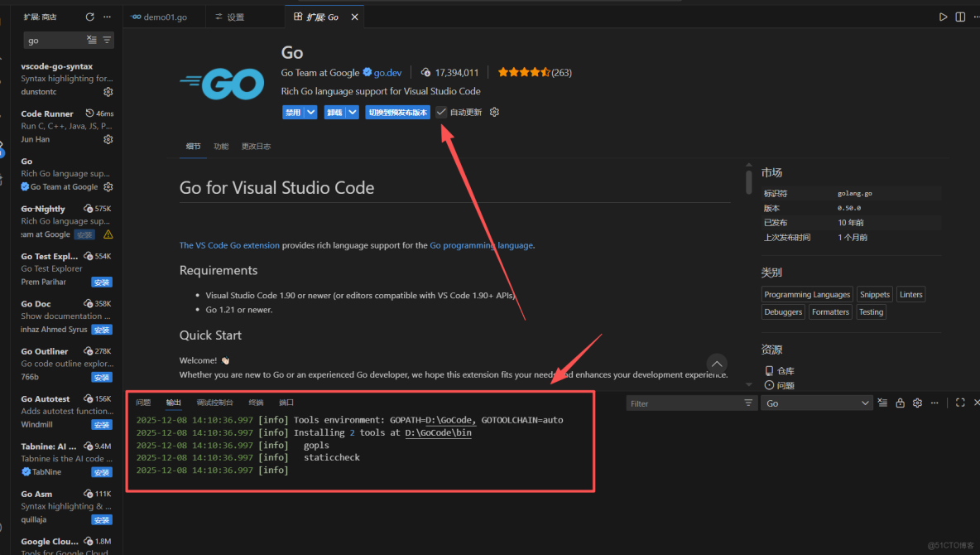Refresh the extensions marketplace list
The height and width of the screenshot is (555, 980).
click(89, 17)
